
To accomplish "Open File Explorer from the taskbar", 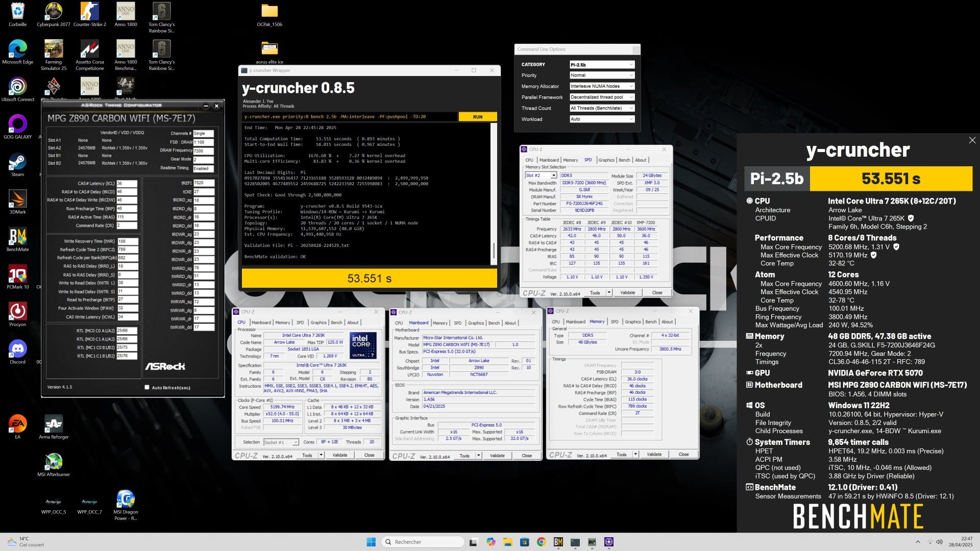I will (x=507, y=542).
